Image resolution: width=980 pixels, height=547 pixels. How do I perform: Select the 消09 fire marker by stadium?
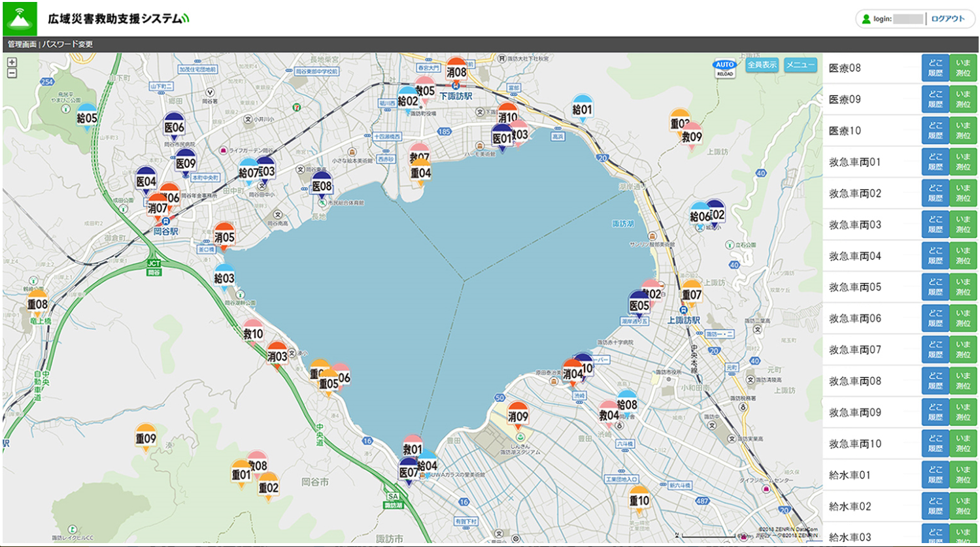point(518,416)
